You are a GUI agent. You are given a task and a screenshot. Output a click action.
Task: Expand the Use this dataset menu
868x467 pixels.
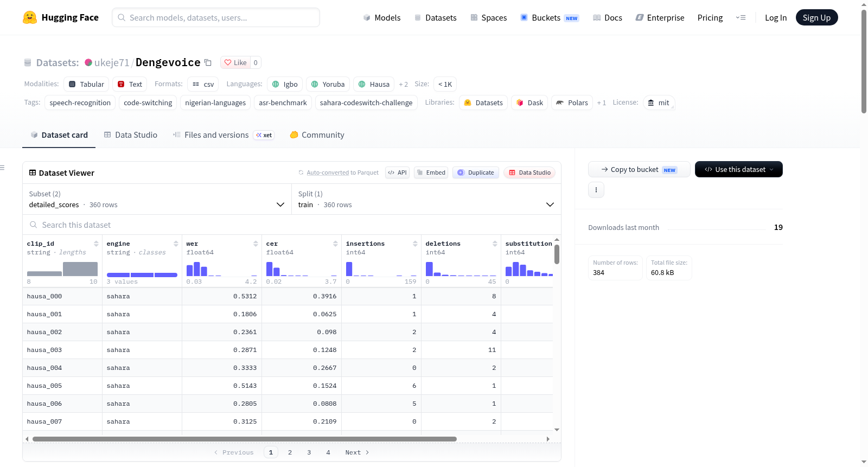(x=739, y=169)
